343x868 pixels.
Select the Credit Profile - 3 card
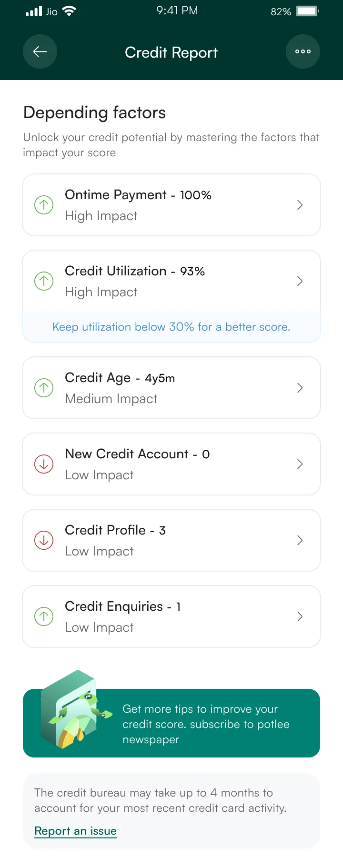[x=171, y=540]
